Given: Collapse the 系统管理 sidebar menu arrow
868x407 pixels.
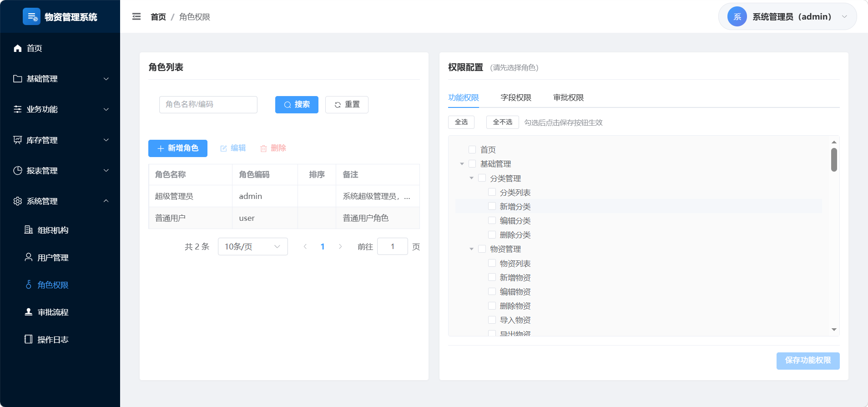Looking at the screenshot, I should tap(106, 201).
